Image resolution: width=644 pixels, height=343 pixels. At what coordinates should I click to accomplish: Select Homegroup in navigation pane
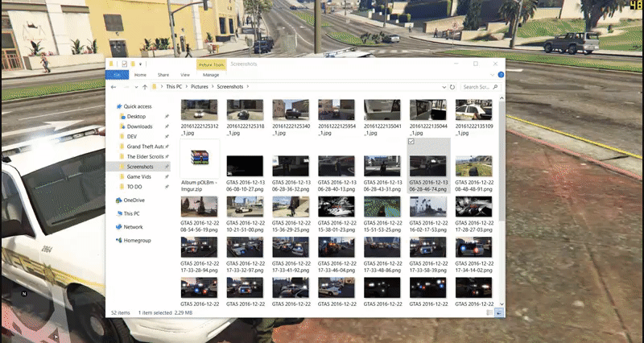tap(134, 240)
